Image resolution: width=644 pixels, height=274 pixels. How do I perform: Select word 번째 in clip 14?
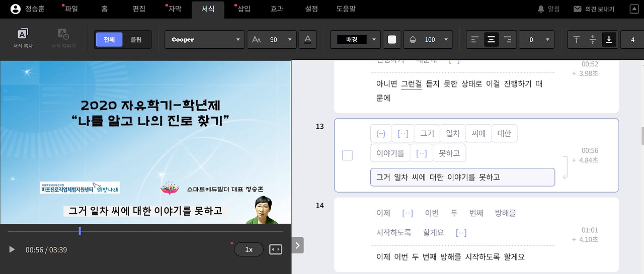tap(476, 213)
